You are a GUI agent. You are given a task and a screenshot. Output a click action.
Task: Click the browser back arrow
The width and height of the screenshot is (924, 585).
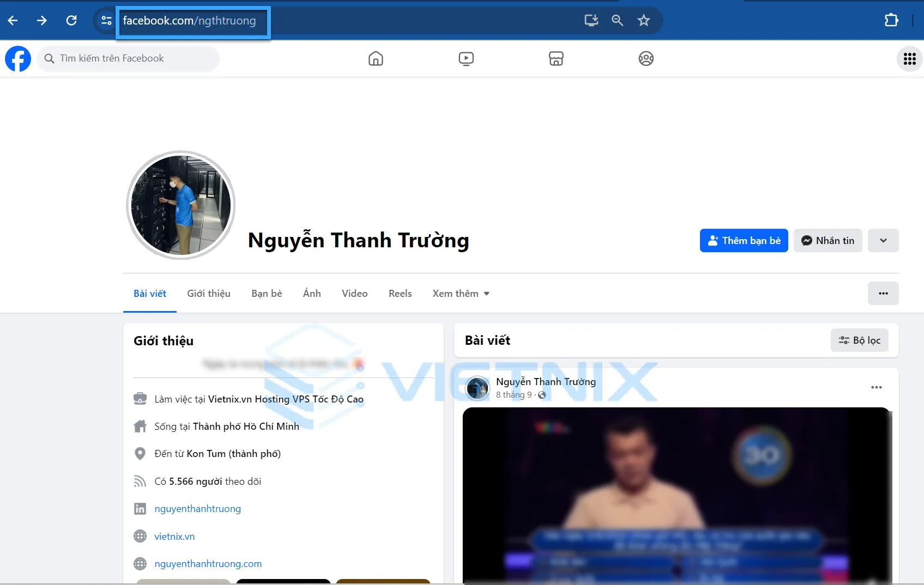(13, 20)
